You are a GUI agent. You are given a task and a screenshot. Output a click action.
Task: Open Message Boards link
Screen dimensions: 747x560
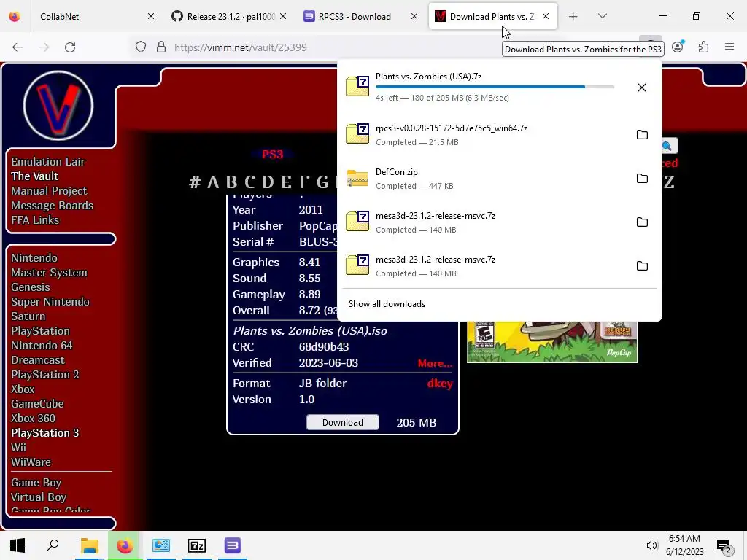click(x=53, y=206)
